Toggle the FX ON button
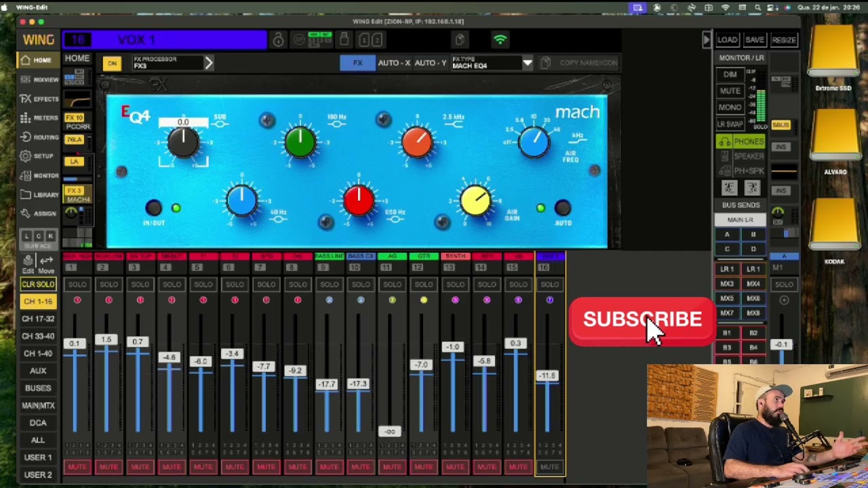Viewport: 868px width, 488px height. tap(112, 64)
